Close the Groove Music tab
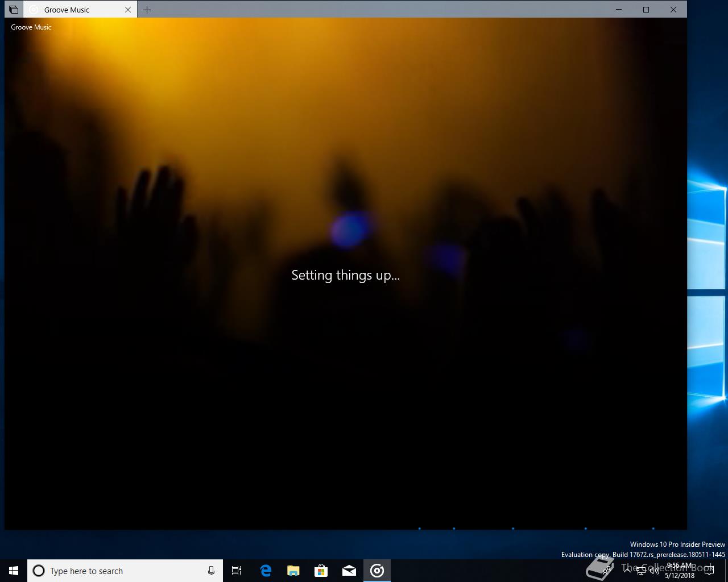Image resolution: width=728 pixels, height=582 pixels. tap(128, 10)
